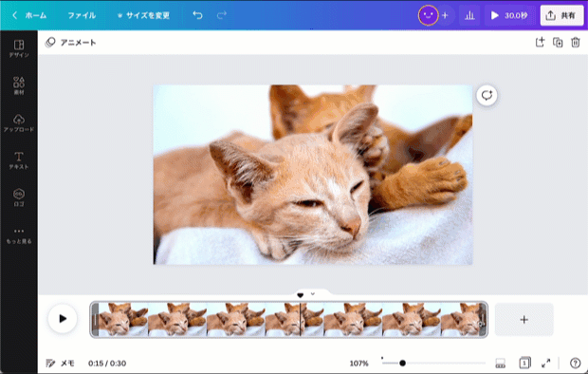Open the purple profile avatar
Viewport: 588px width, 374px height.
pyautogui.click(x=428, y=15)
